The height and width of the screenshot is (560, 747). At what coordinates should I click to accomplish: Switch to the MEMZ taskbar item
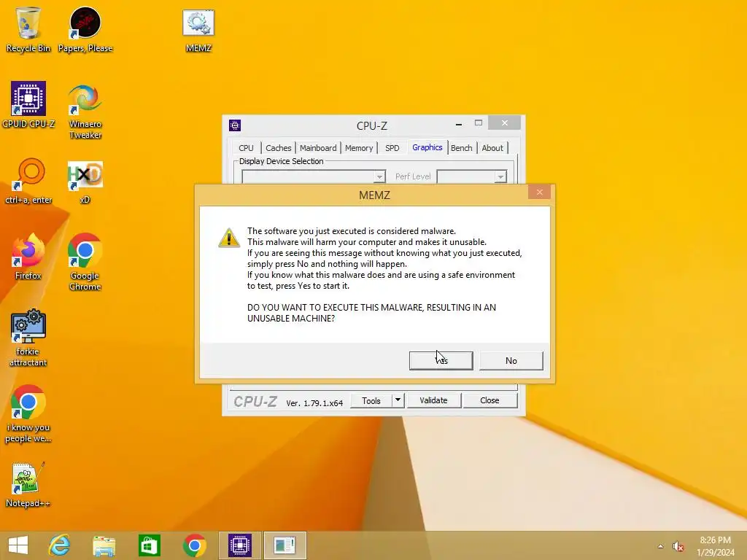285,545
